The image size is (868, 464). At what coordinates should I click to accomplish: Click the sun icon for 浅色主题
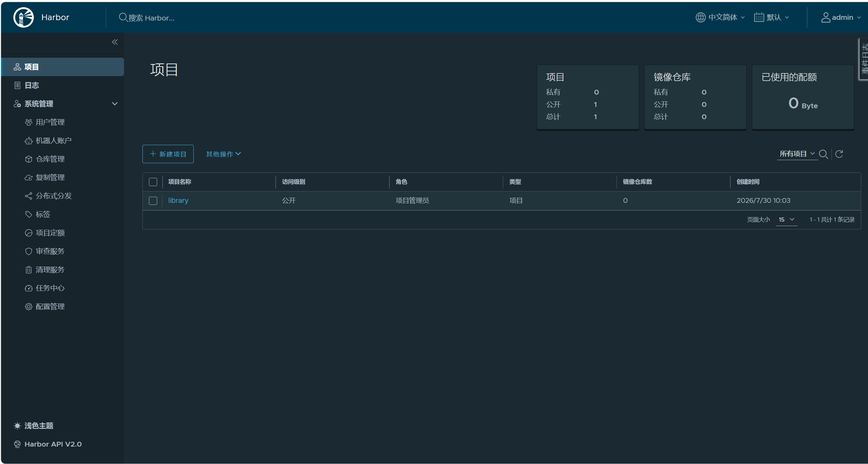pyautogui.click(x=17, y=426)
